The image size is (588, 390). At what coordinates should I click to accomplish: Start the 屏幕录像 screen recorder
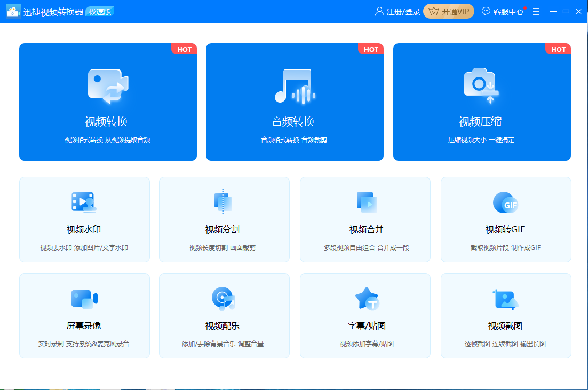click(x=84, y=315)
